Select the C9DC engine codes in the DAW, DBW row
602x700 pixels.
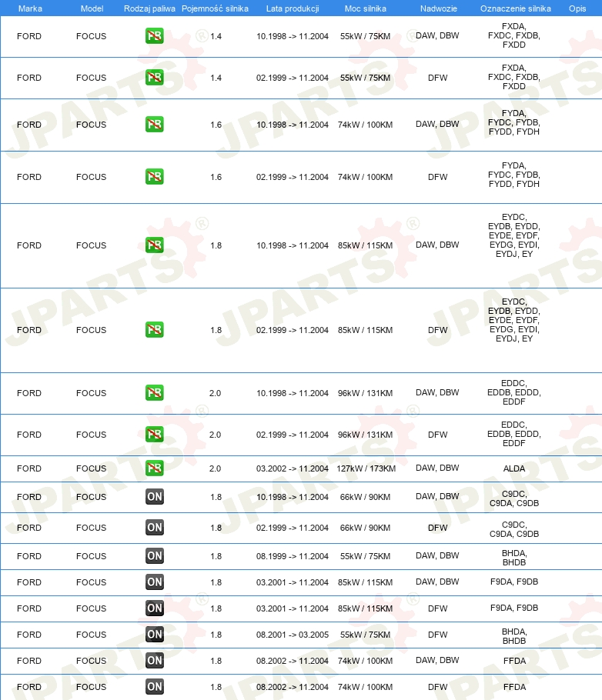point(514,498)
